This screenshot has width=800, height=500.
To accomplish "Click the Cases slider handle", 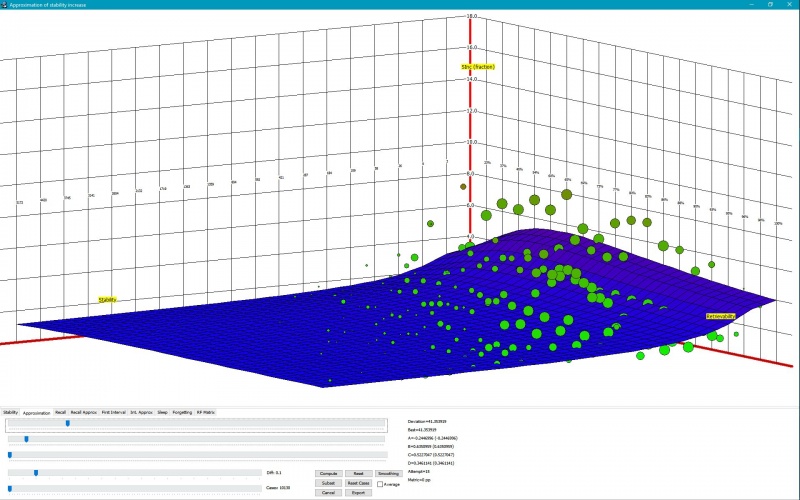I will pos(9,488).
